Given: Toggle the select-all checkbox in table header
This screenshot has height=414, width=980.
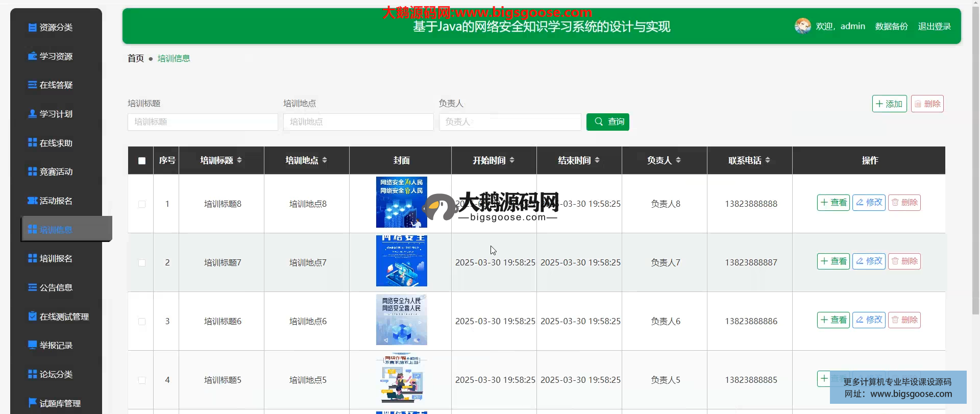Looking at the screenshot, I should (x=142, y=161).
